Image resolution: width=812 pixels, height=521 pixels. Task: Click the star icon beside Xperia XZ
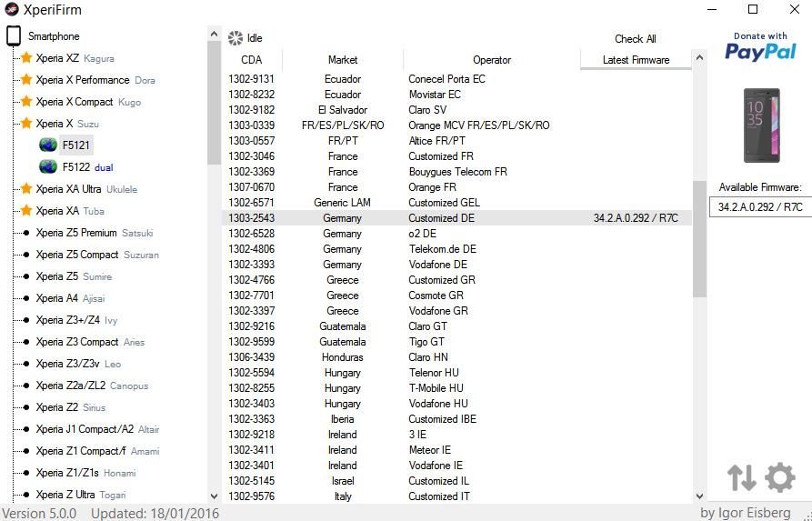click(x=25, y=57)
